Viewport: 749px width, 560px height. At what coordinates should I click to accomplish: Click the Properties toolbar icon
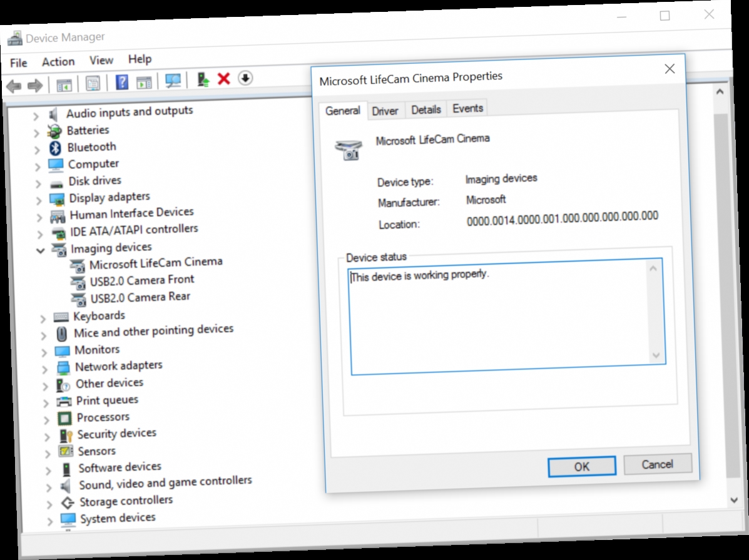92,84
